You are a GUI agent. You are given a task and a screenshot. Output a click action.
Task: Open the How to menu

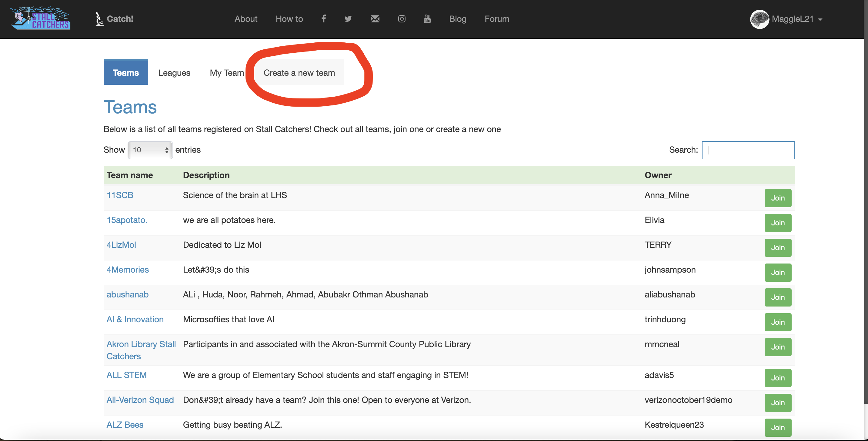tap(289, 19)
